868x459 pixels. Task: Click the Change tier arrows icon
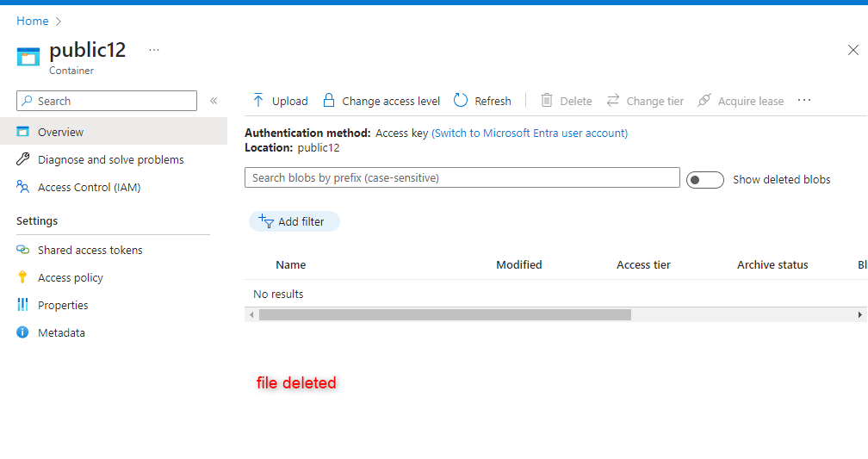tap(613, 100)
